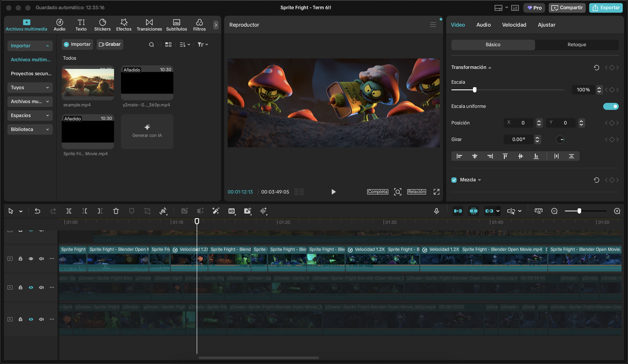This screenshot has height=364, width=628.
Task: Reset the Mezcla settings
Action: pyautogui.click(x=596, y=180)
